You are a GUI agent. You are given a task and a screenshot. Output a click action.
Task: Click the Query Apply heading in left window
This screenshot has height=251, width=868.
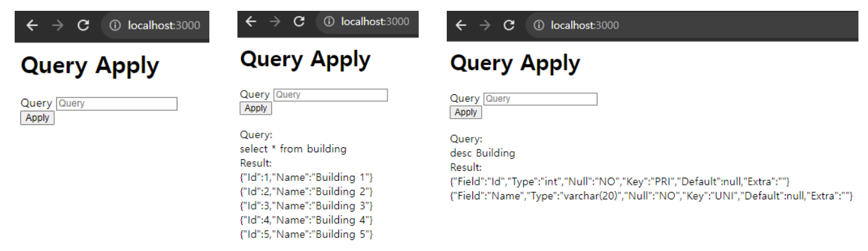click(90, 66)
